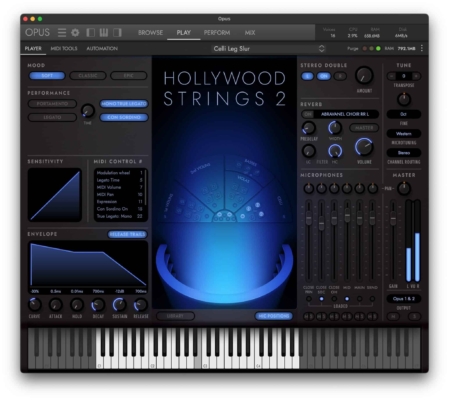
Task: Click the envelope Decay knob
Action: 98,304
